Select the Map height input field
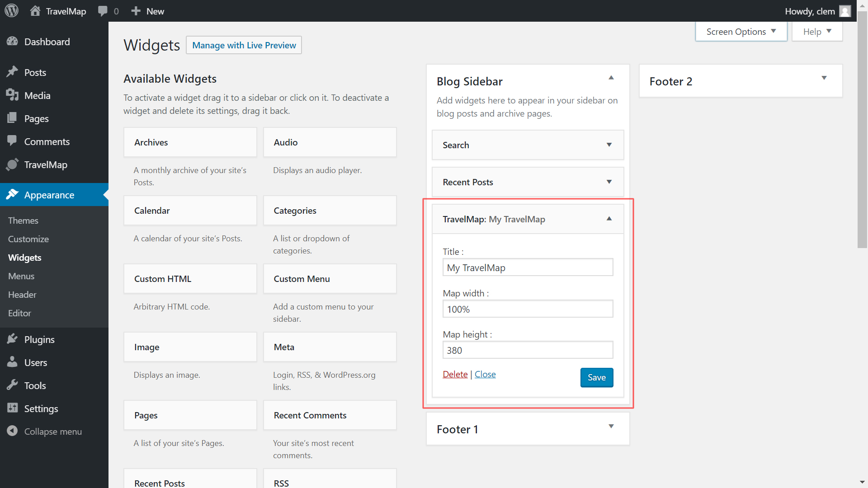Viewport: 868px width, 488px height. pyautogui.click(x=528, y=350)
